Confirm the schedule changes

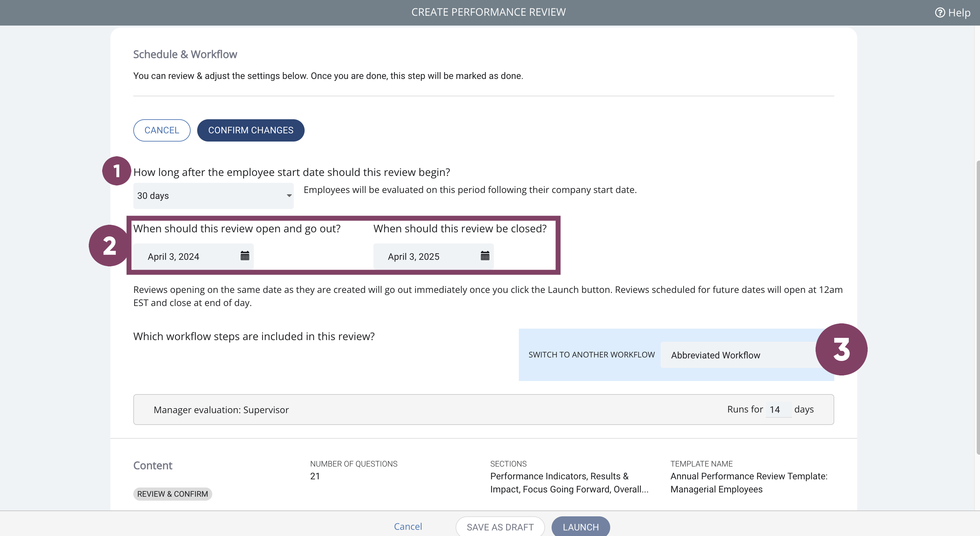coord(251,130)
